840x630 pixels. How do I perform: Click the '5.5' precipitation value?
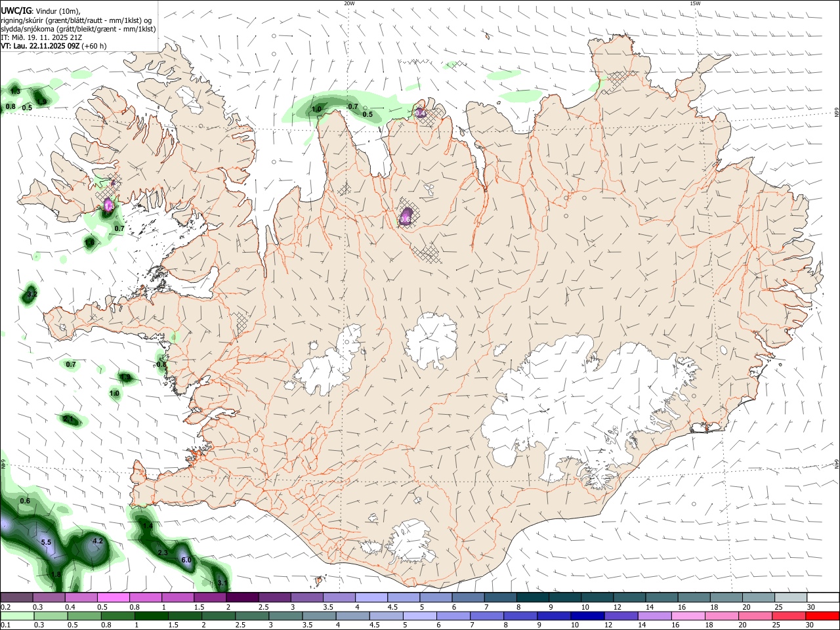pos(46,543)
